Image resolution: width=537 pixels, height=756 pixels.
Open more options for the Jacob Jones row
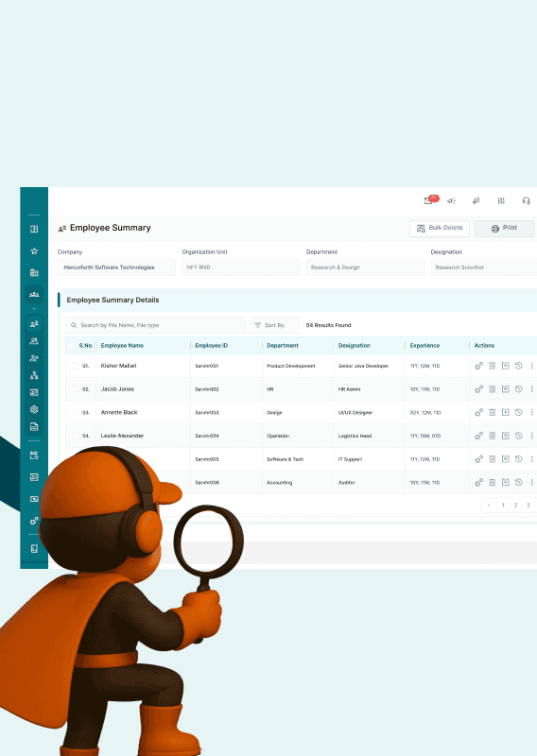tap(531, 389)
